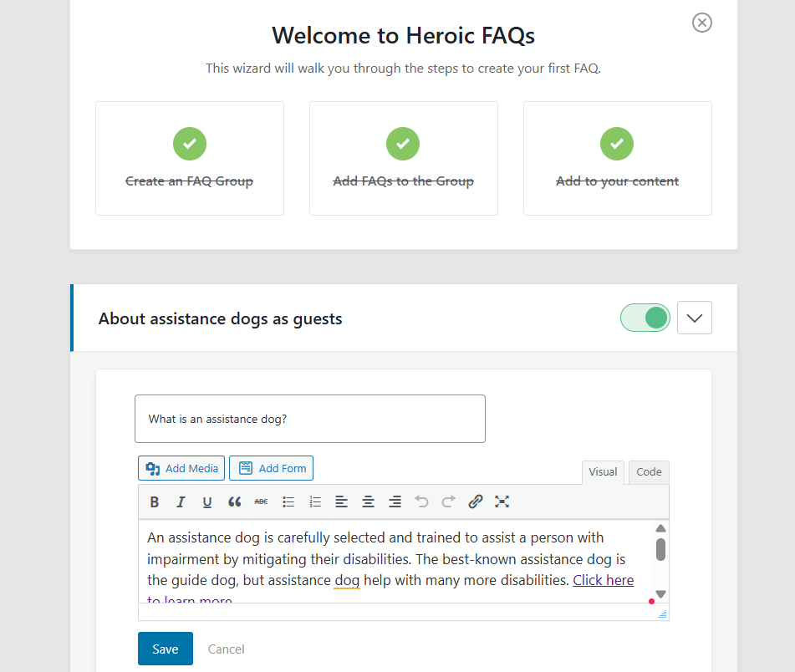
Task: Toggle the FAQ group enabled switch
Action: coord(645,318)
